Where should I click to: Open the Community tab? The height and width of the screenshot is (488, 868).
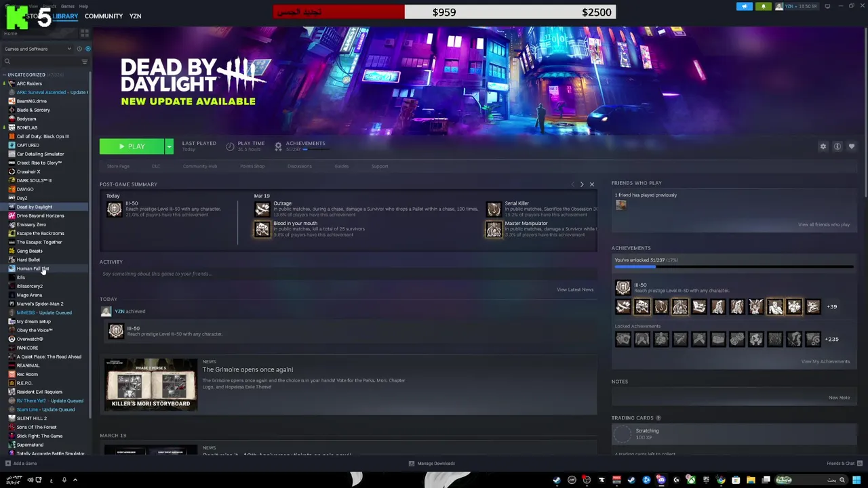click(104, 16)
